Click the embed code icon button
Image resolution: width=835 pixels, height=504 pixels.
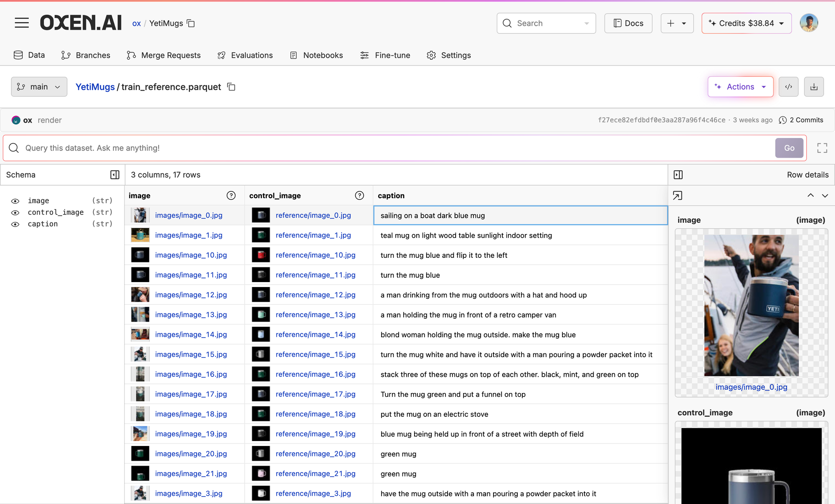(788, 87)
